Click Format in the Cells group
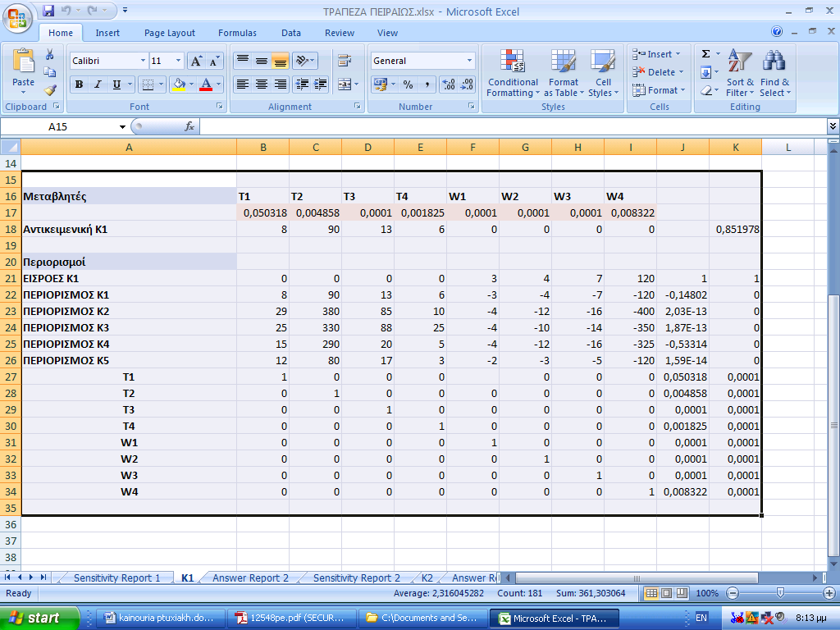The image size is (840, 630). 660,90
